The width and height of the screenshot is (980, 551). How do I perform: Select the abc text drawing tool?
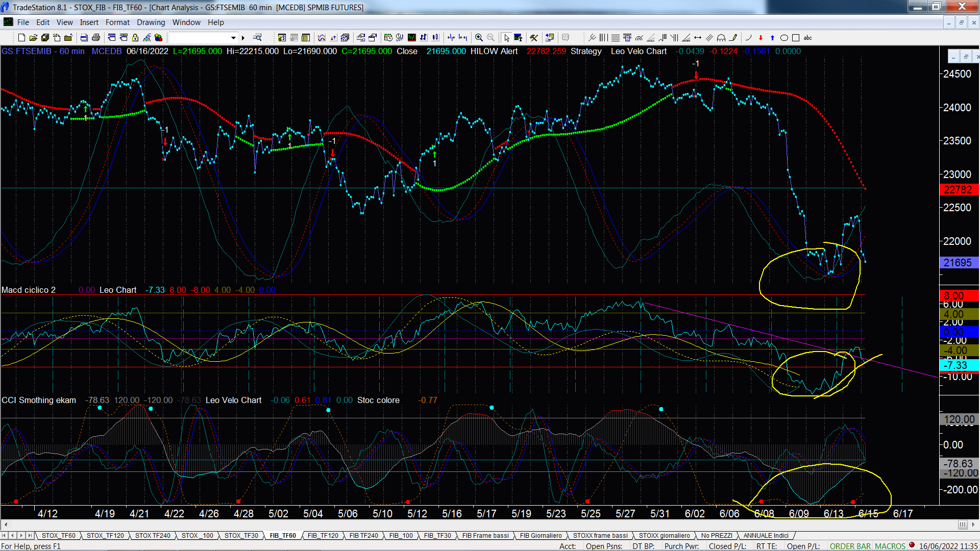tap(807, 38)
